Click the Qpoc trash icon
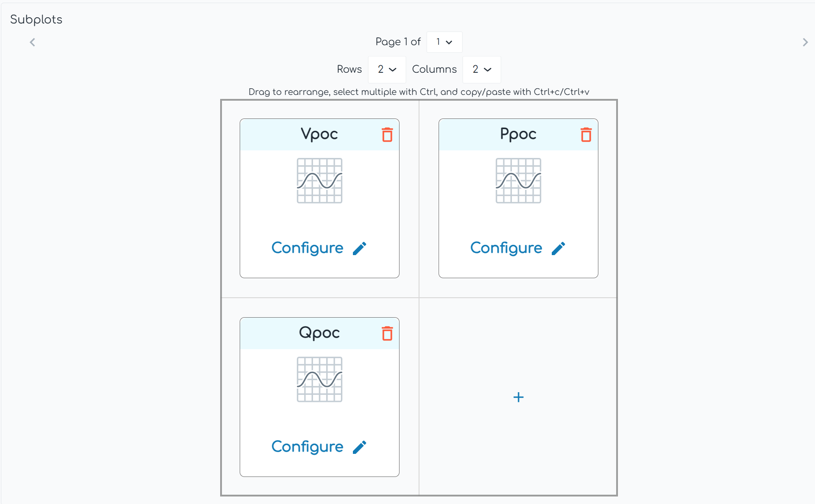 pos(387,334)
